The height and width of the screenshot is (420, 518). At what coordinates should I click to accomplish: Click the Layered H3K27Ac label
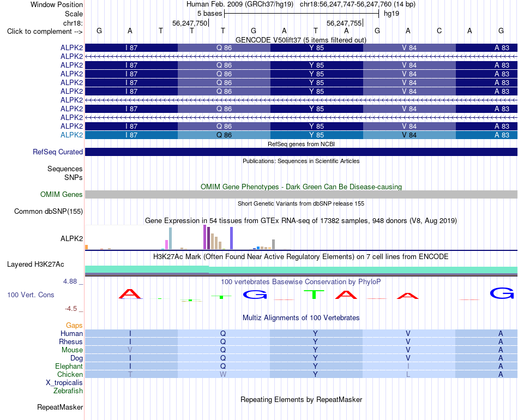point(35,265)
